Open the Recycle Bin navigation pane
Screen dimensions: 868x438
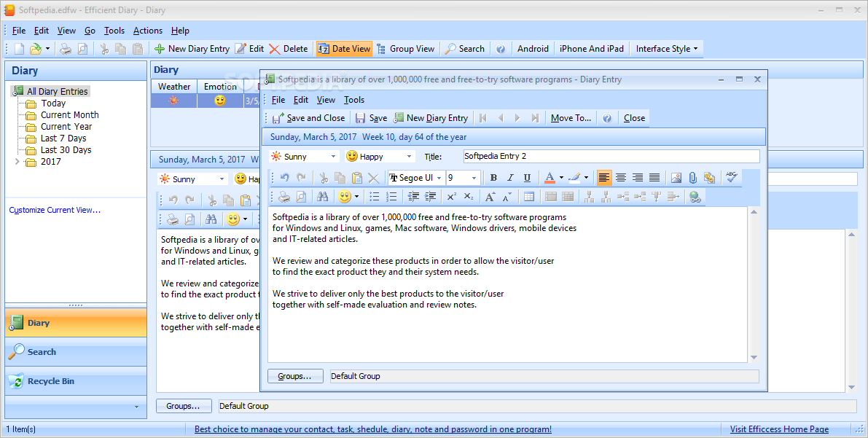pos(76,381)
